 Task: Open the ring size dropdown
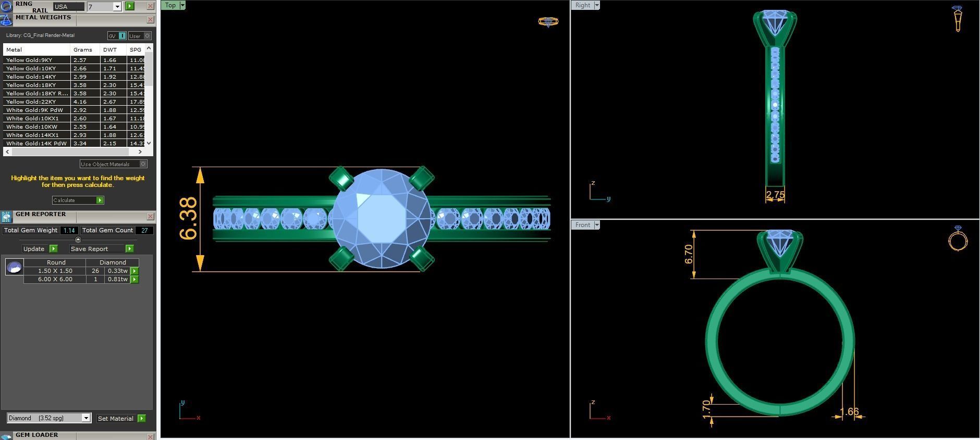point(117,7)
